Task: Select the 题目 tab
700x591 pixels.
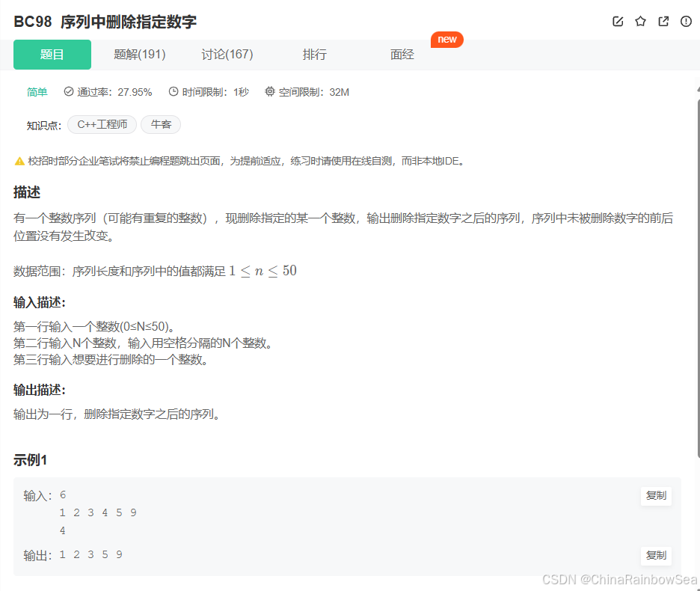Action: [x=52, y=55]
